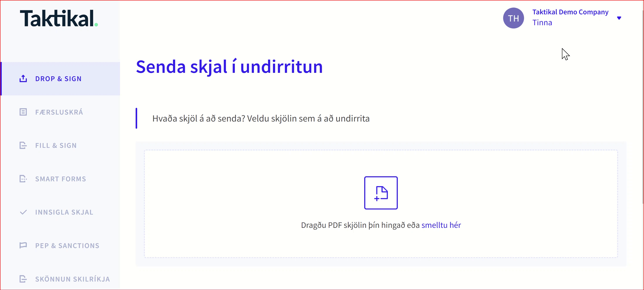Click the add PDF file icon
The height and width of the screenshot is (290, 644).
coord(381,193)
